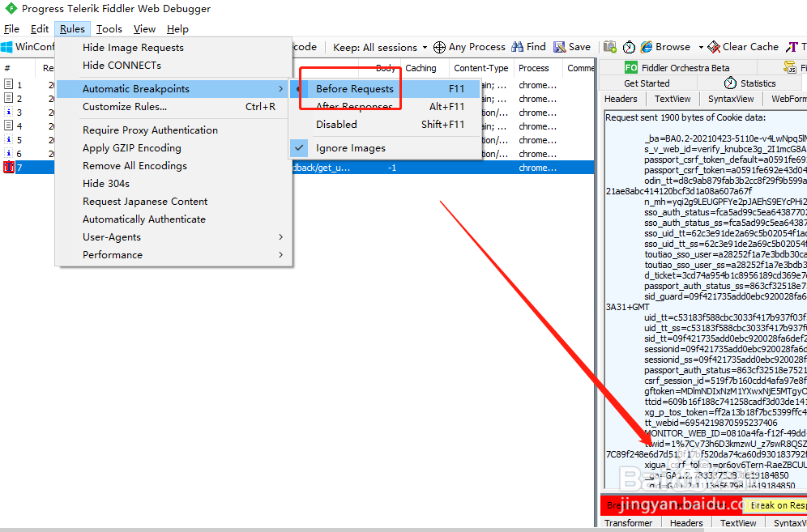Switch to the request TextView tab
Image resolution: width=807 pixels, height=532 pixels.
[672, 99]
